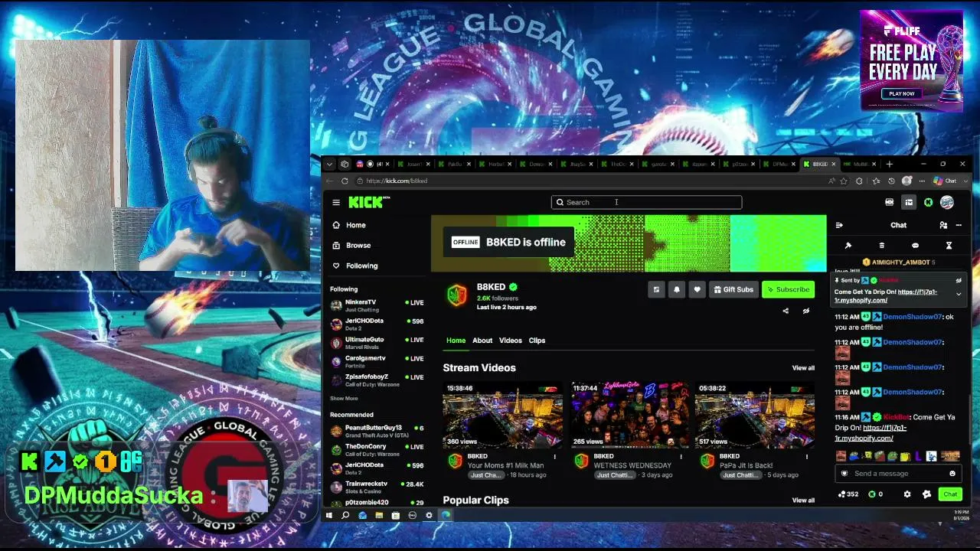Open the account avatar menu in Kick header
Image resolution: width=980 pixels, height=551 pixels.
point(947,202)
